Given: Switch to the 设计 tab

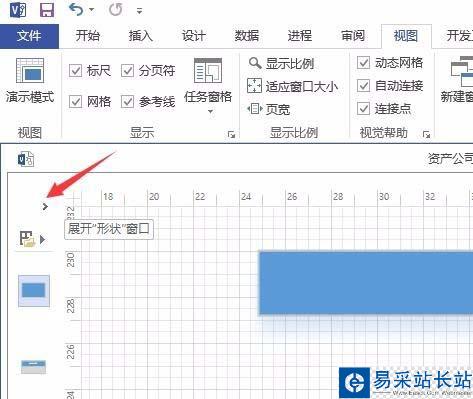Looking at the screenshot, I should click(193, 36).
